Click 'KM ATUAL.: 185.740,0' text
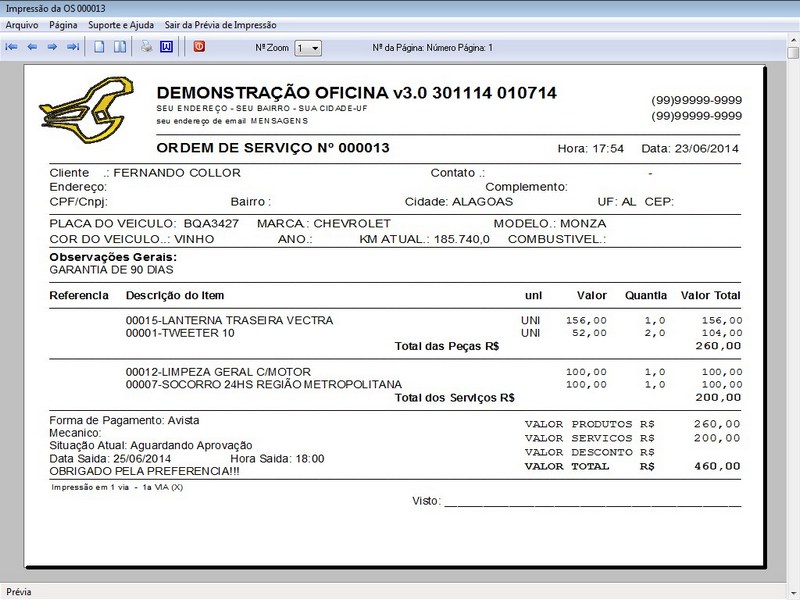 [x=424, y=239]
